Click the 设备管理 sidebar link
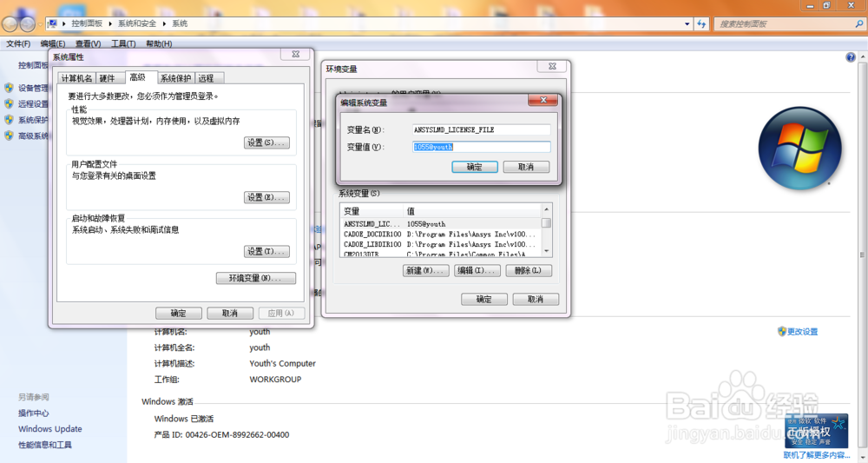Viewport: 868px width, 463px height. click(x=33, y=88)
